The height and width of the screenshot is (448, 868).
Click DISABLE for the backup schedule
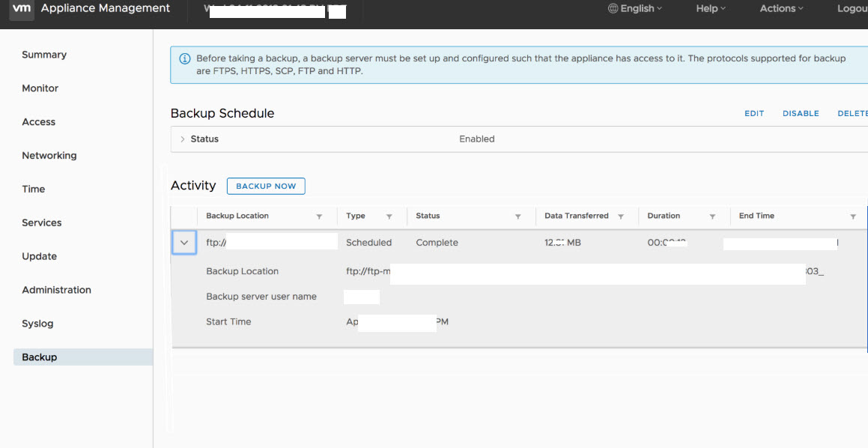pos(801,114)
